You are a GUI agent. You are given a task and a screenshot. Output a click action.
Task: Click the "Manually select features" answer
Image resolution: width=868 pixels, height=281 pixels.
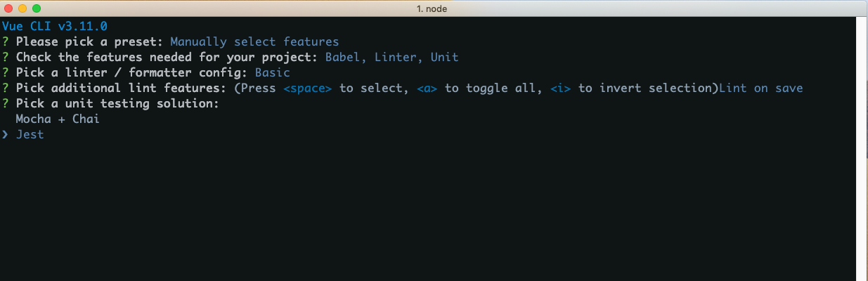[254, 42]
